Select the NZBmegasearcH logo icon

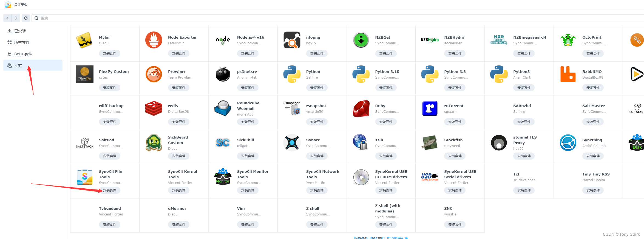(499, 40)
